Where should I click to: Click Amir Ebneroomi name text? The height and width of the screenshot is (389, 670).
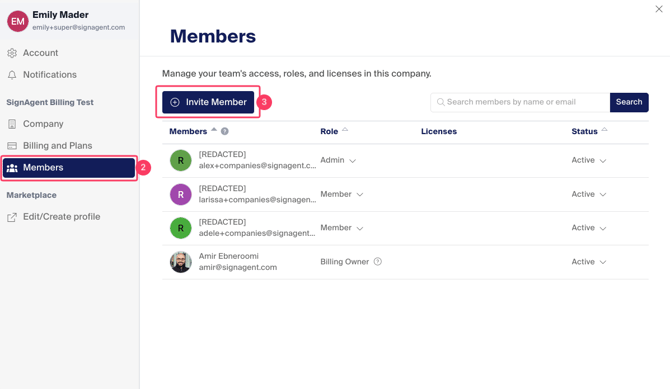pos(229,256)
